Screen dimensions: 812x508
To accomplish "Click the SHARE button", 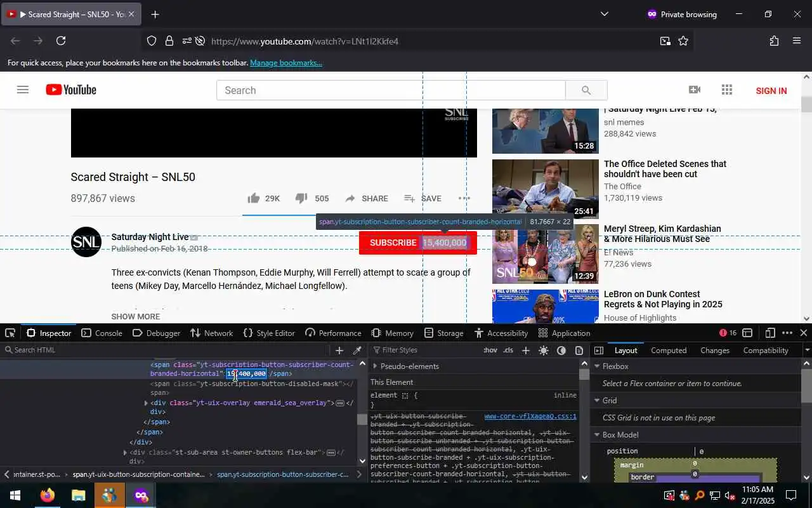I will (x=367, y=198).
